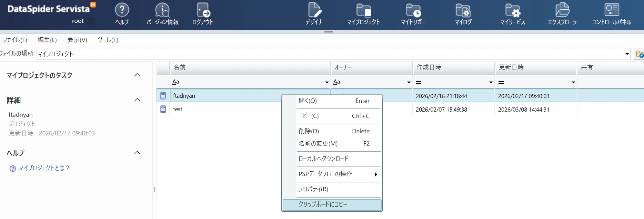
Task: Open バージョン情報 version info icon
Action: click(x=162, y=10)
